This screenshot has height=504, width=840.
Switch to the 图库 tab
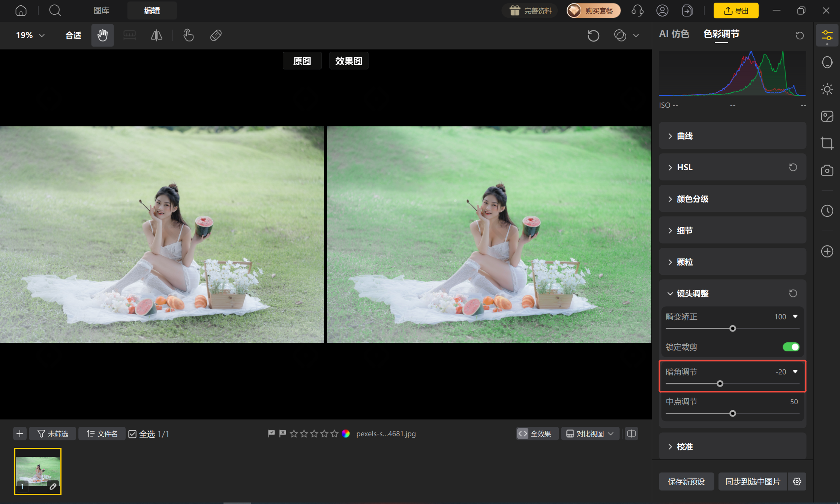point(101,10)
